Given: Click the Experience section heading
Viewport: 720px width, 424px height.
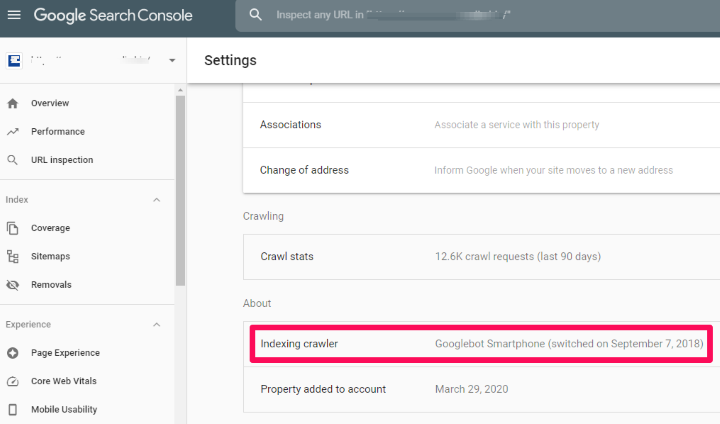Looking at the screenshot, I should (28, 325).
